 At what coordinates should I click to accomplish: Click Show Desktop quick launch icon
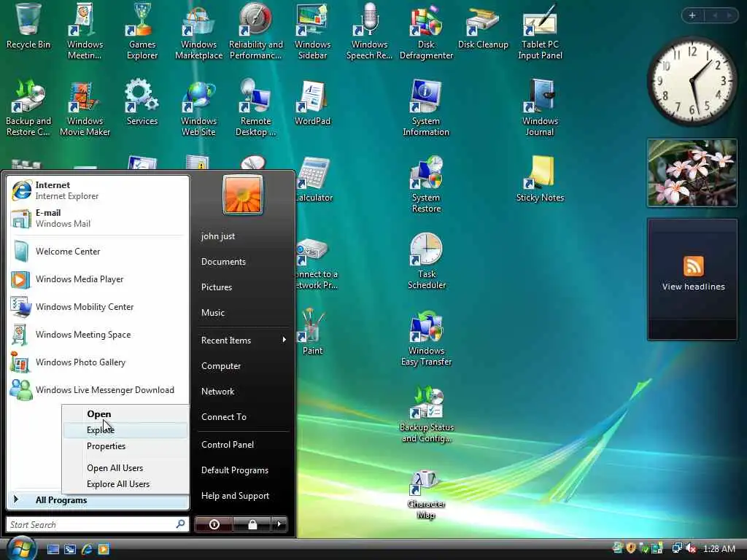53,549
